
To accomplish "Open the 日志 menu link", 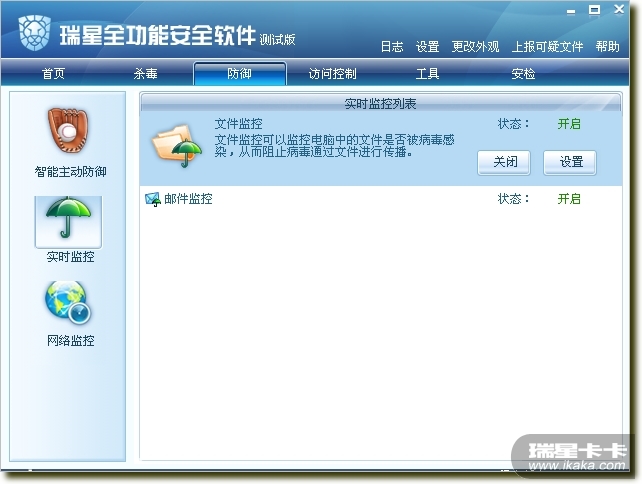I will coord(392,47).
